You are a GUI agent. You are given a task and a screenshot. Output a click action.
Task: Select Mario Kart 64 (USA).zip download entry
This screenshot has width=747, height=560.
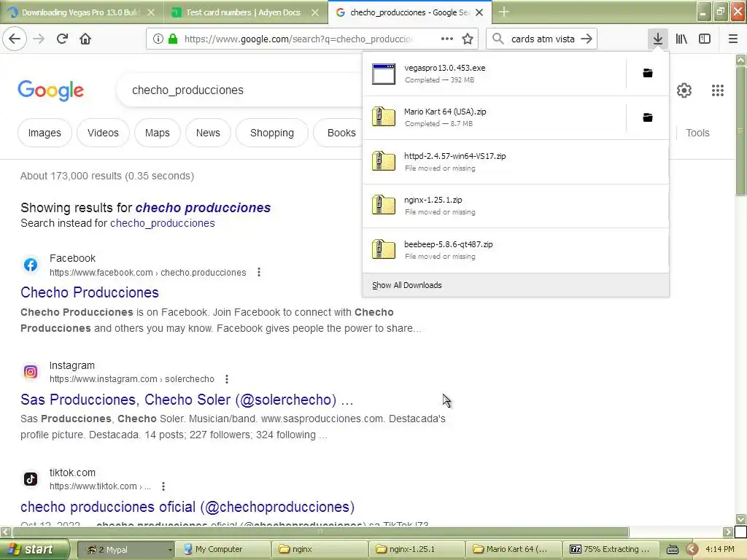[494, 117]
